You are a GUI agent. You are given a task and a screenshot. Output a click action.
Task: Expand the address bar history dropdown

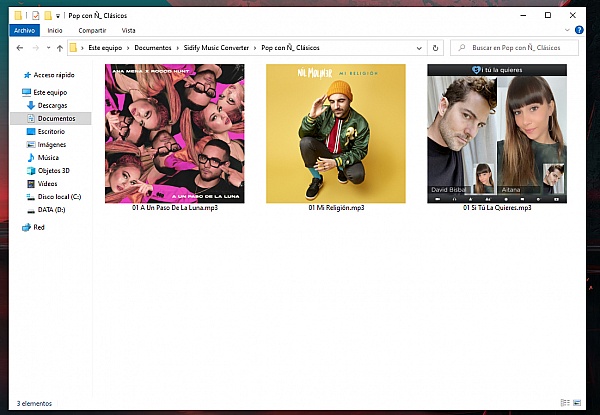coord(419,48)
